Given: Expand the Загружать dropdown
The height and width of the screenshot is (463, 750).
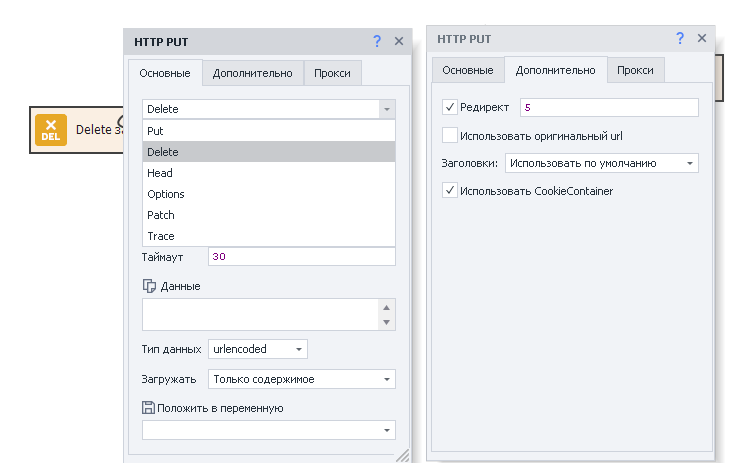Looking at the screenshot, I should tap(302, 379).
